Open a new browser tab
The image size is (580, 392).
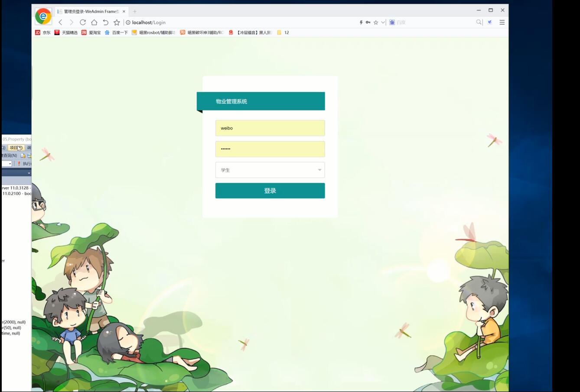[135, 12]
